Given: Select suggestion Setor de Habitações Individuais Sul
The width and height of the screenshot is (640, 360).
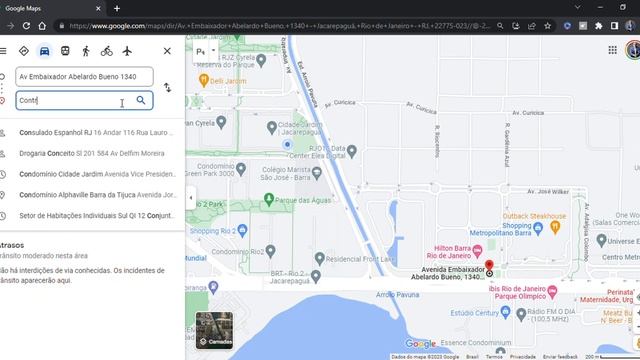Looking at the screenshot, I should 92,216.
